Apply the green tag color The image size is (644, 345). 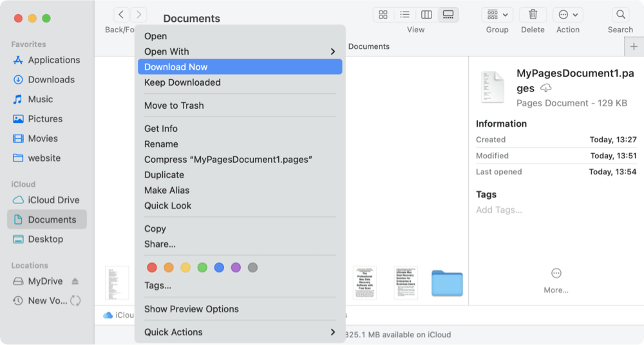[x=202, y=268]
